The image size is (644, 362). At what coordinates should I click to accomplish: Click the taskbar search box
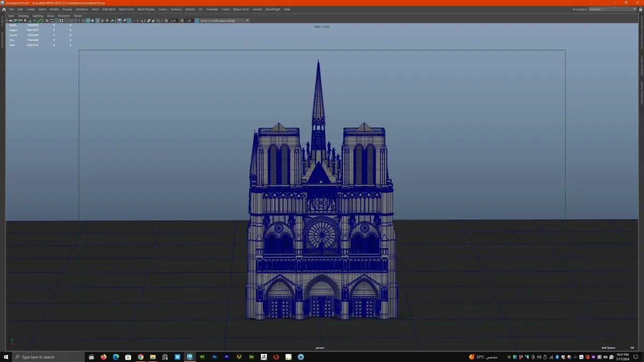tap(48, 357)
